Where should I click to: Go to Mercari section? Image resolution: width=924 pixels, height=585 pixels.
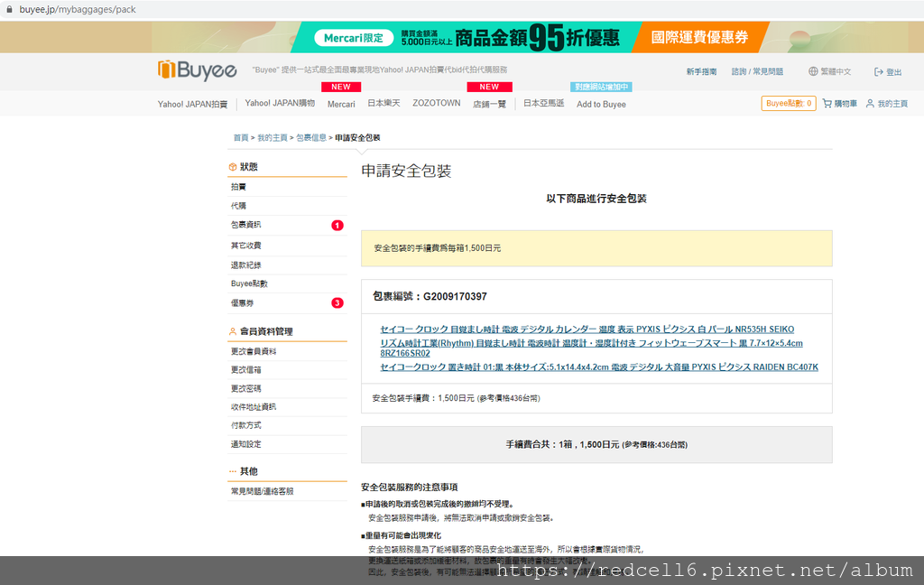[341, 105]
